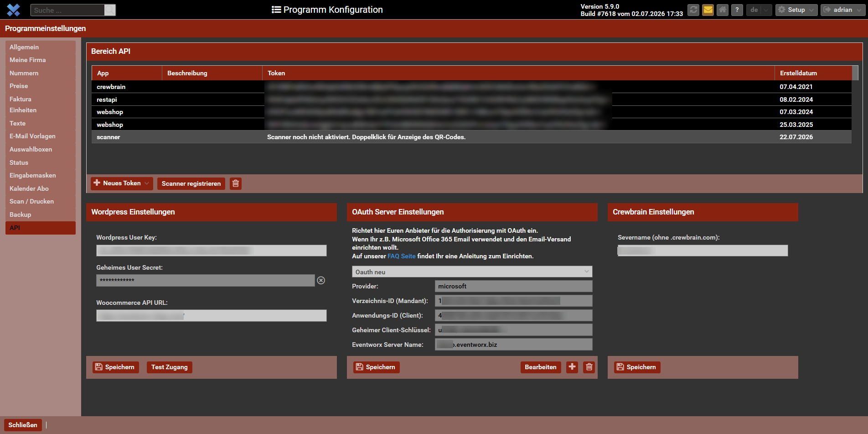Click the Suche search field
The height and width of the screenshot is (434, 868).
[67, 10]
